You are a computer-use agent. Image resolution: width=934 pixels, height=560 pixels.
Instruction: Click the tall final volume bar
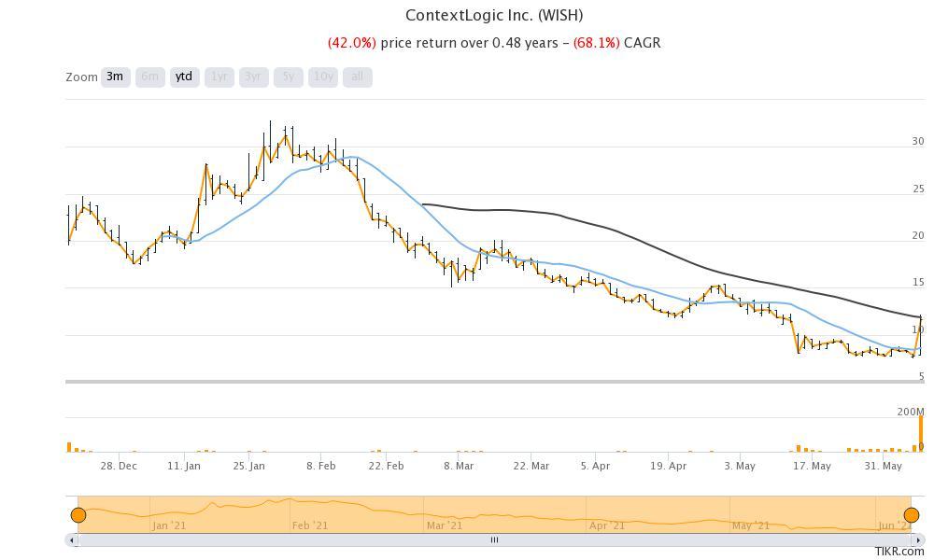click(x=921, y=434)
